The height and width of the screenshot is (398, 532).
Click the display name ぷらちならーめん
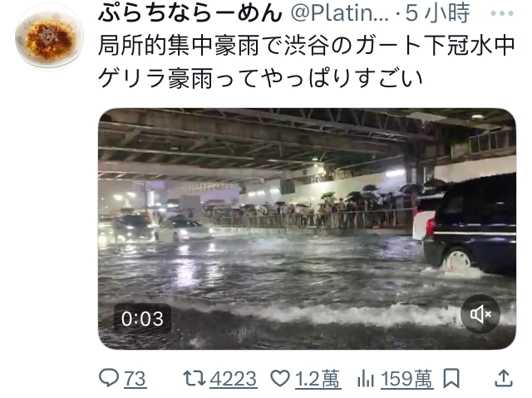(190, 13)
